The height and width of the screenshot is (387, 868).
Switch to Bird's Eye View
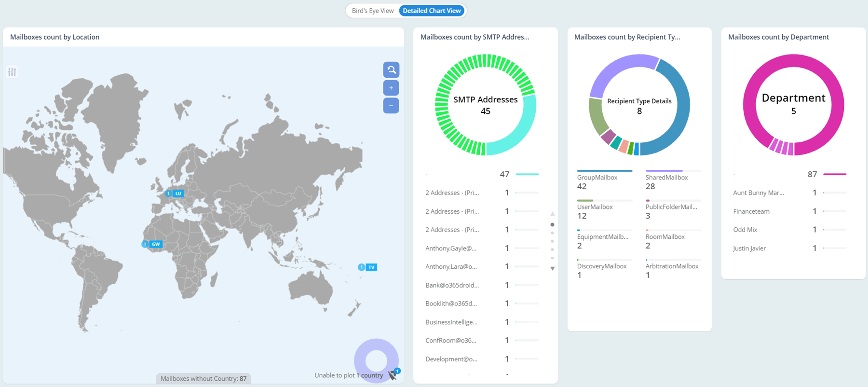(x=373, y=11)
